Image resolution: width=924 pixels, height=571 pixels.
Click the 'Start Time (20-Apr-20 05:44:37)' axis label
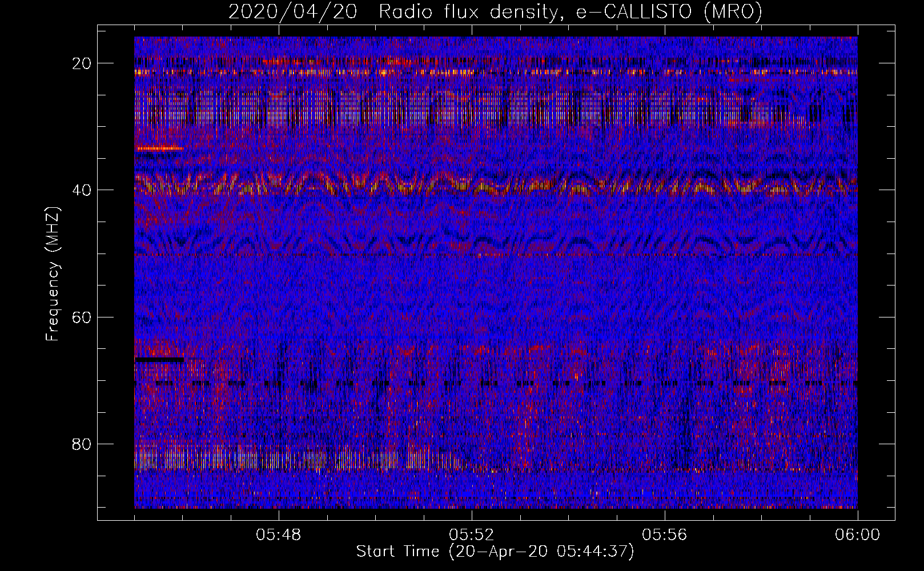495,552
